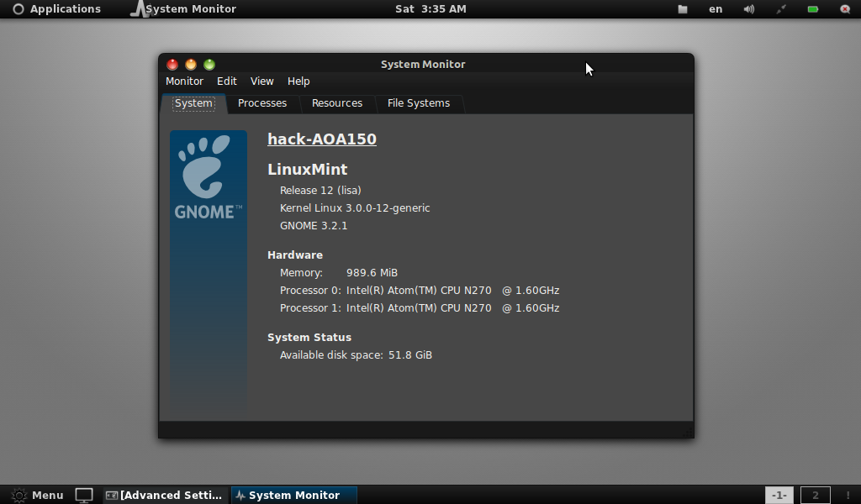Click the Memory 989.6 MiB value
Viewport: 861px width, 504px height.
coord(372,272)
